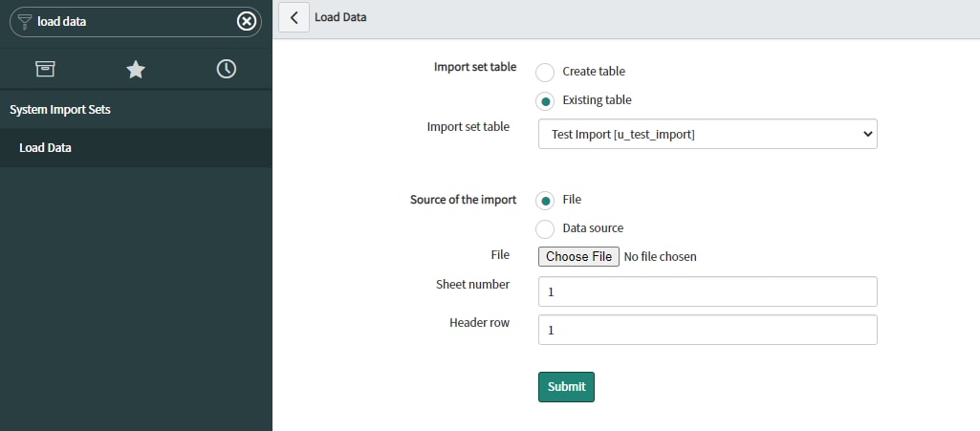Open History via the clock icon

[x=227, y=69]
